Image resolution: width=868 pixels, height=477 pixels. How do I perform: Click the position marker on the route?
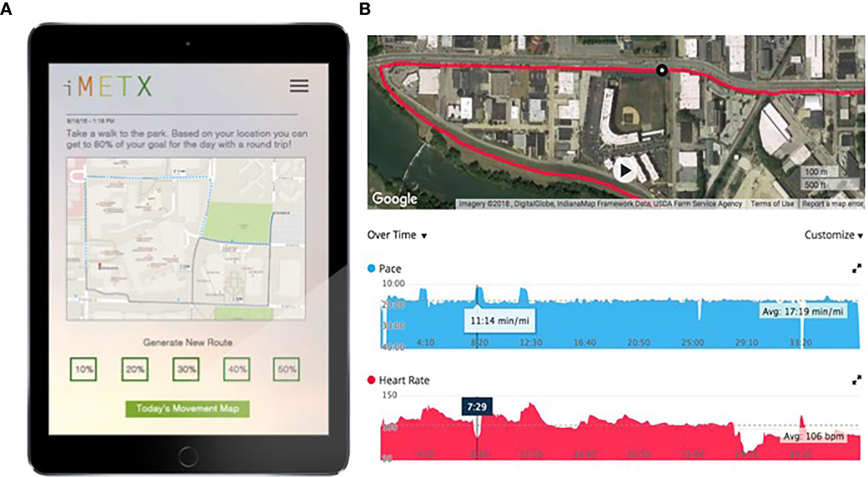coord(661,70)
